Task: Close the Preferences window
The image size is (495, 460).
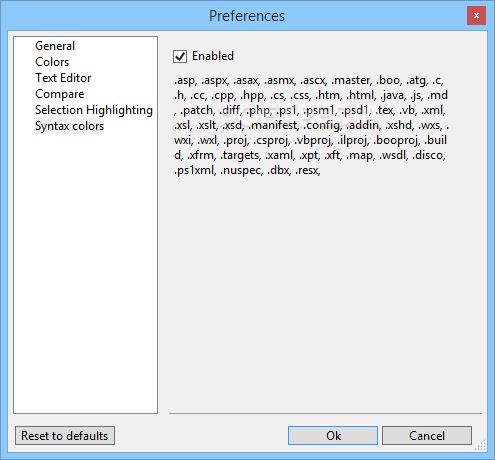Action: (476, 15)
